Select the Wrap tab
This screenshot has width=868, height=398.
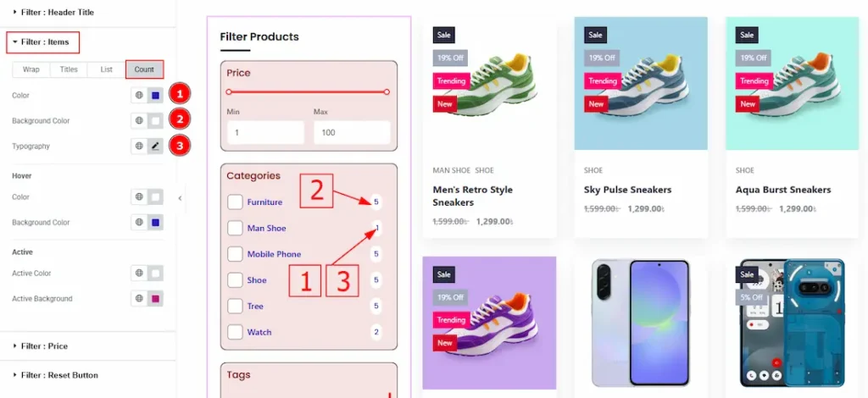[31, 69]
